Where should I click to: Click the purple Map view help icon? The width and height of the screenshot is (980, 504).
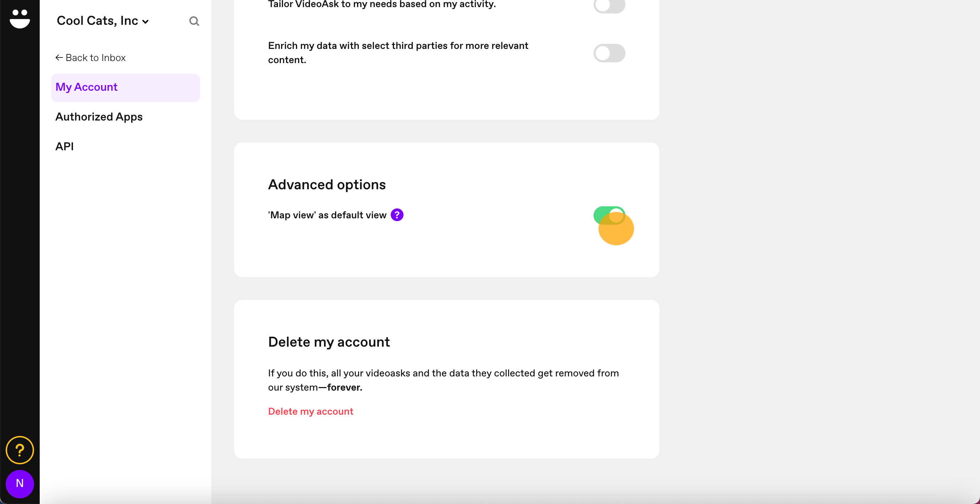(397, 215)
